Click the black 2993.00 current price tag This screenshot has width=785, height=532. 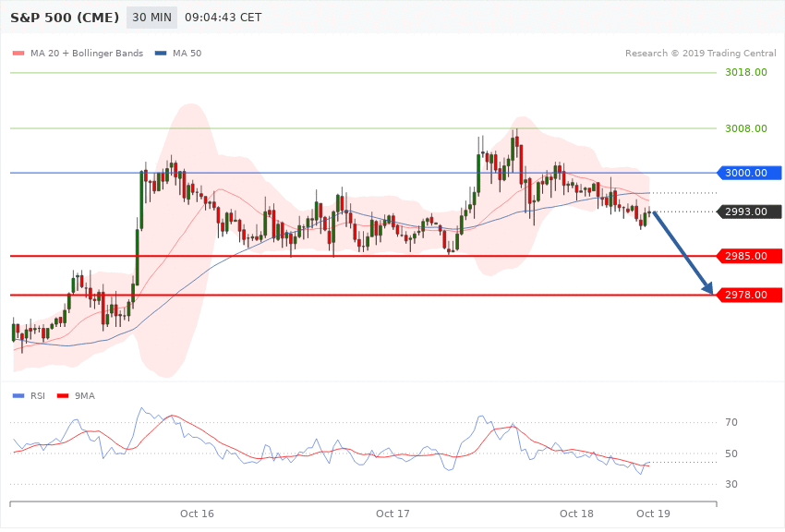pyautogui.click(x=750, y=212)
